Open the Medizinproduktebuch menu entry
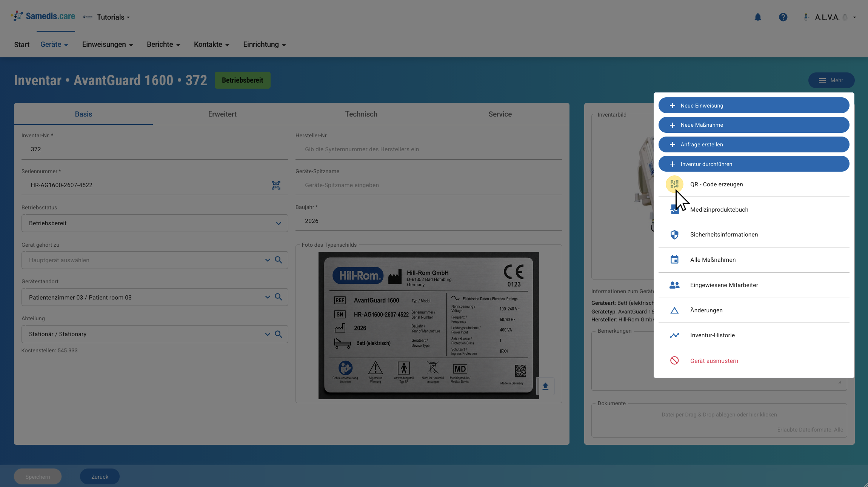The image size is (868, 487). (754, 210)
